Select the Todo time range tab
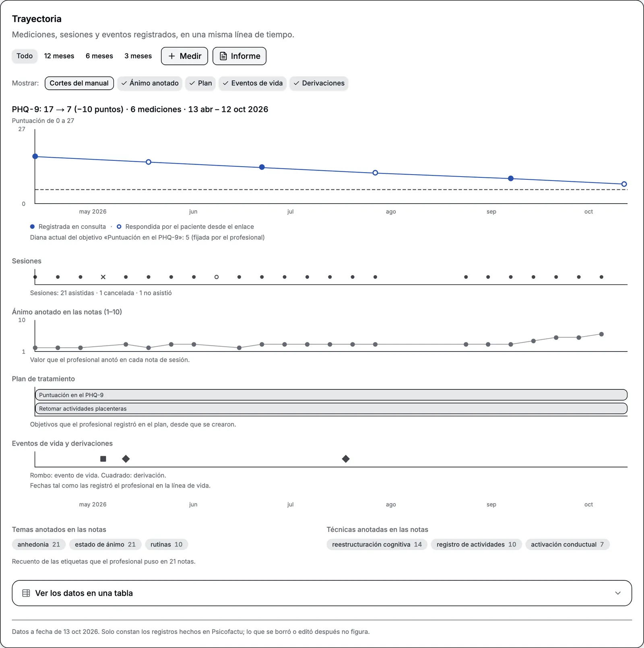644x648 pixels. (x=25, y=56)
